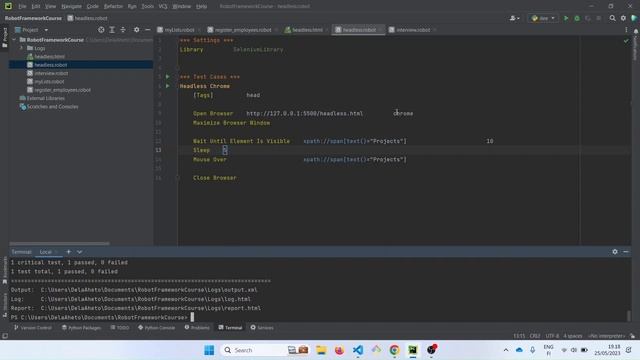Collapse the RobotFrameworkCourse root folder
Viewport: 640px width, 360px height.
[x=14, y=40]
